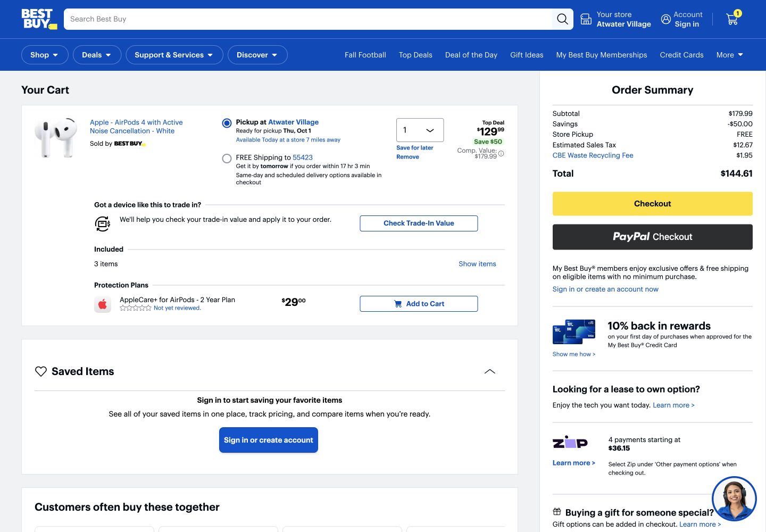This screenshot has width=766, height=532.
Task: Click the gift box icon
Action: pos(557,512)
